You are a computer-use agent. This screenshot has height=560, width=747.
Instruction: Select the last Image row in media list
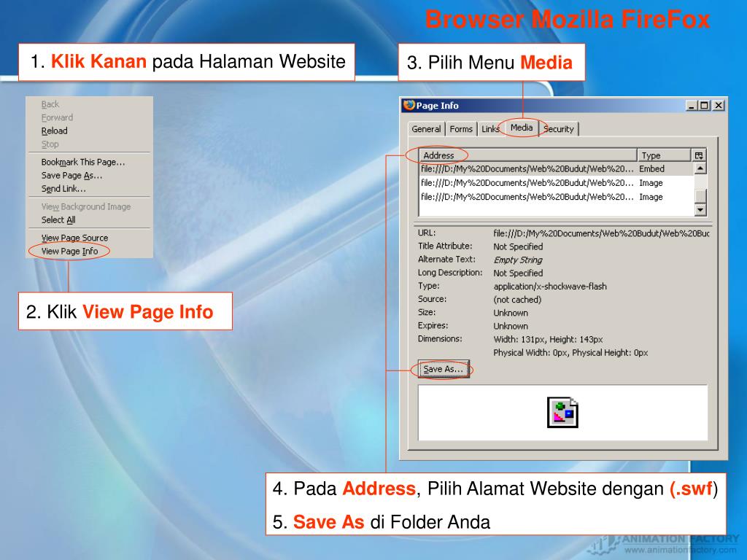click(x=556, y=197)
